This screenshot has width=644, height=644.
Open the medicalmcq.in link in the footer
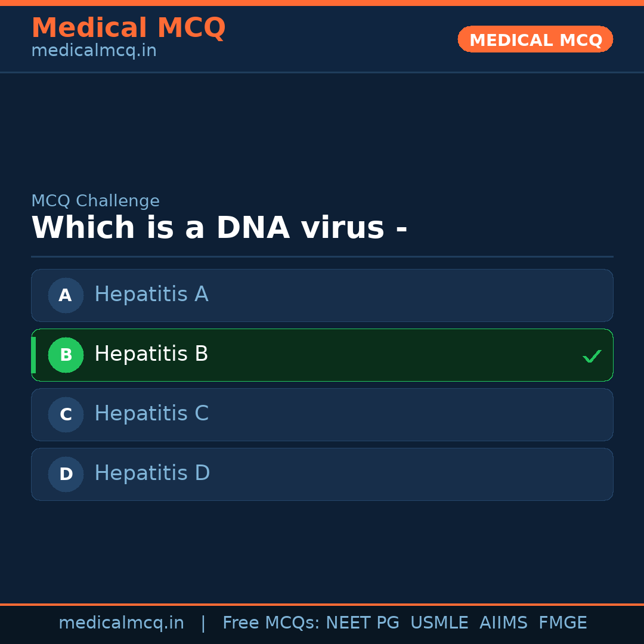tap(121, 623)
